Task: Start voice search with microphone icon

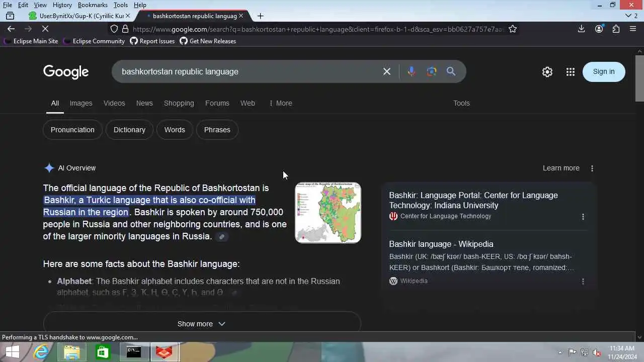Action: [412, 71]
